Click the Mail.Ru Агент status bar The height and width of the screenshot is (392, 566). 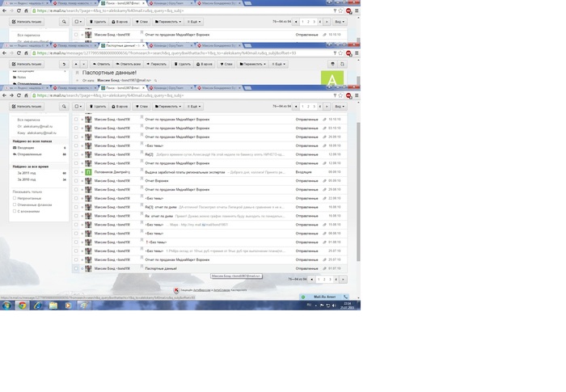(x=324, y=297)
